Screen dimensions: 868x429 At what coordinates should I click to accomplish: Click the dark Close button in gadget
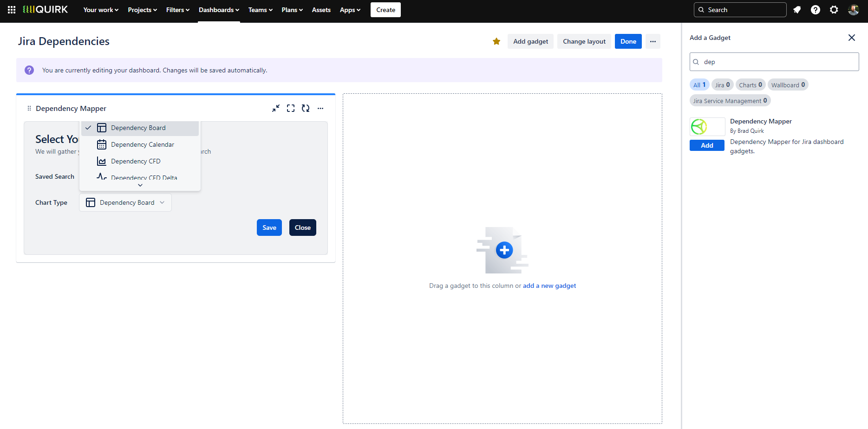click(303, 227)
